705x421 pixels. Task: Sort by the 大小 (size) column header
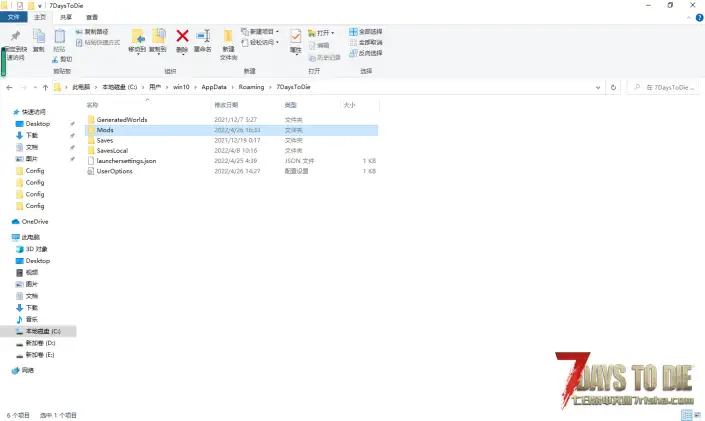click(x=359, y=105)
